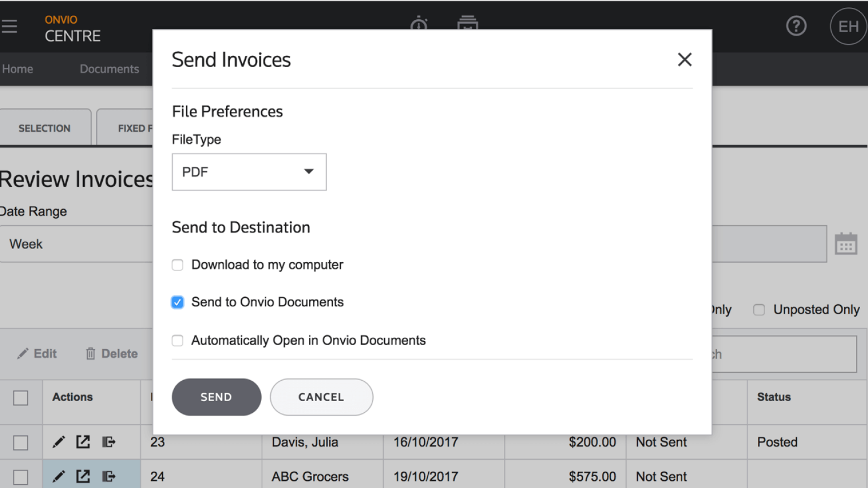Open the hamburger navigation menu
The height and width of the screenshot is (488, 868).
click(x=9, y=26)
